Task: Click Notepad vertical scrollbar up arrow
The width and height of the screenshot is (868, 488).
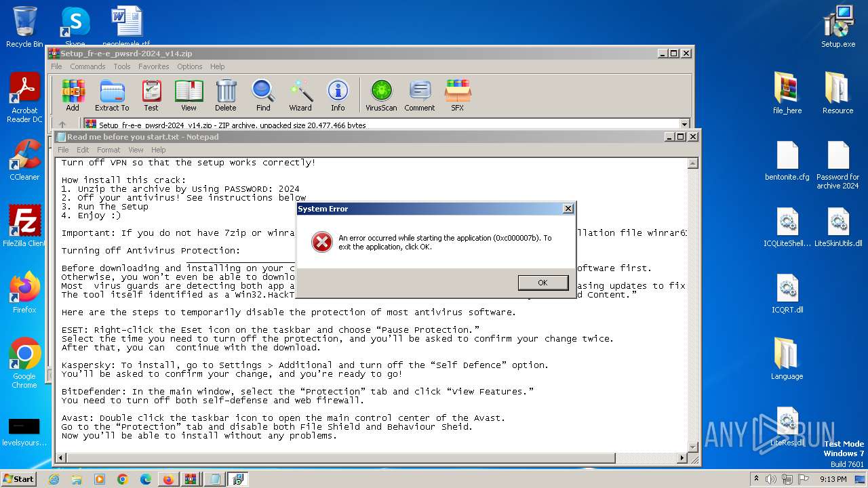Action: coord(693,163)
